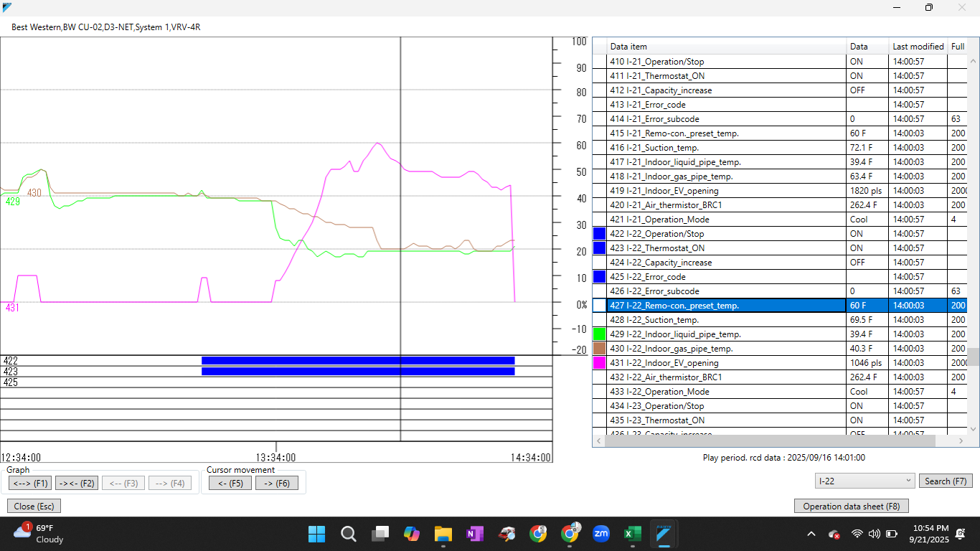Open Copilot from the taskbar
Image resolution: width=980 pixels, height=551 pixels.
[x=412, y=534]
